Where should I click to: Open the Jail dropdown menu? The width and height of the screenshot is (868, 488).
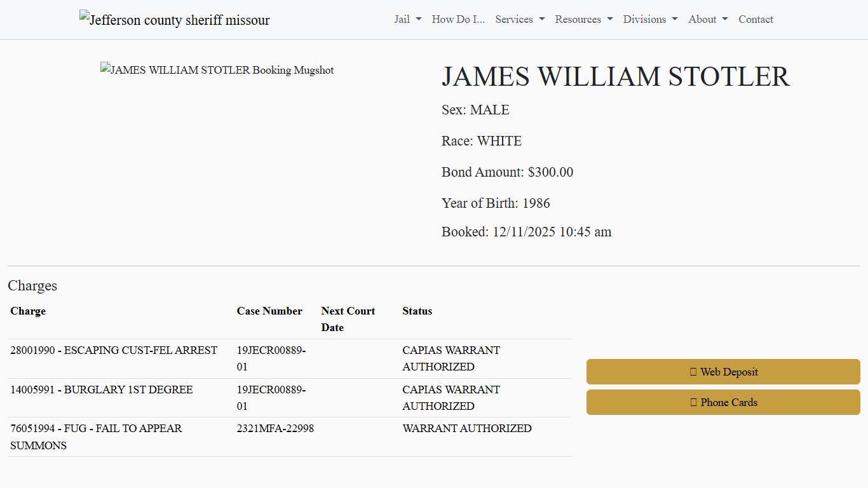click(x=407, y=19)
